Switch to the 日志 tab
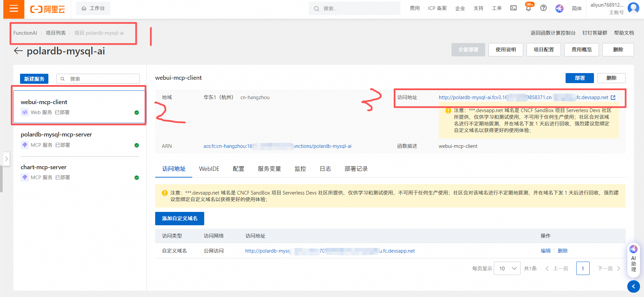The image size is (644, 297). pyautogui.click(x=325, y=169)
